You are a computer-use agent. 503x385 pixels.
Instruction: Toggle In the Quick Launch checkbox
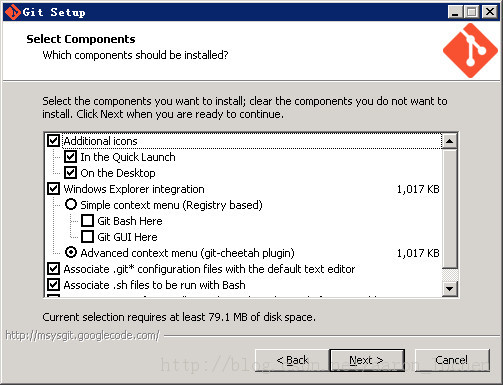coord(70,157)
